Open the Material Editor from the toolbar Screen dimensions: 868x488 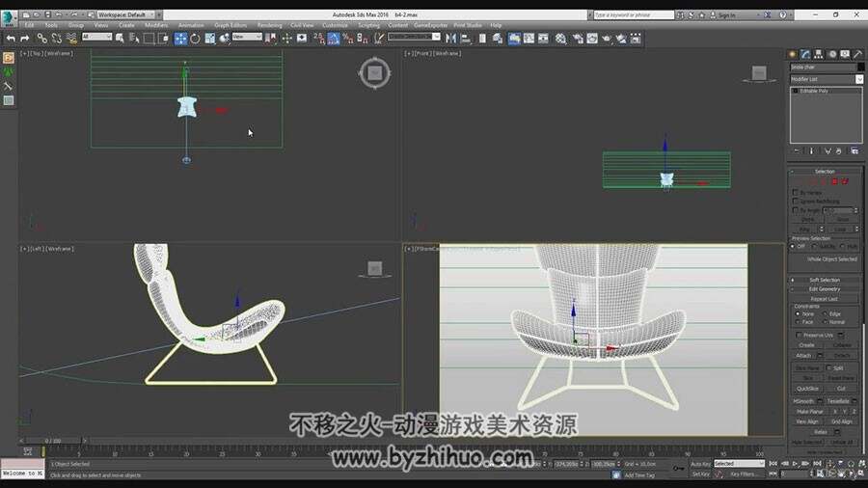tap(560, 39)
